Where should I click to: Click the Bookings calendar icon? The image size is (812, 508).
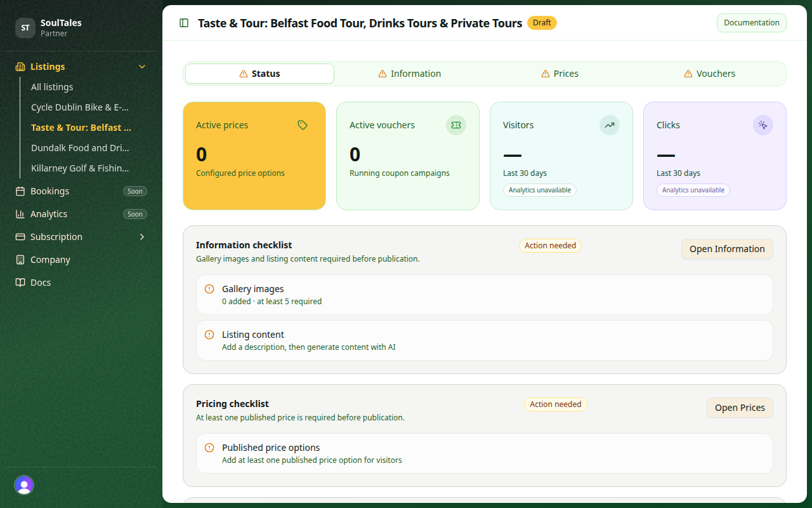click(20, 191)
